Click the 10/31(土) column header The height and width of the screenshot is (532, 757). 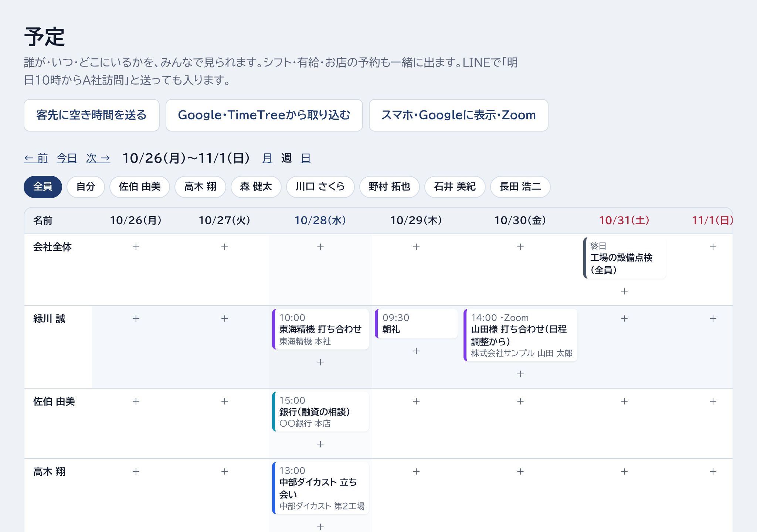pyautogui.click(x=624, y=221)
